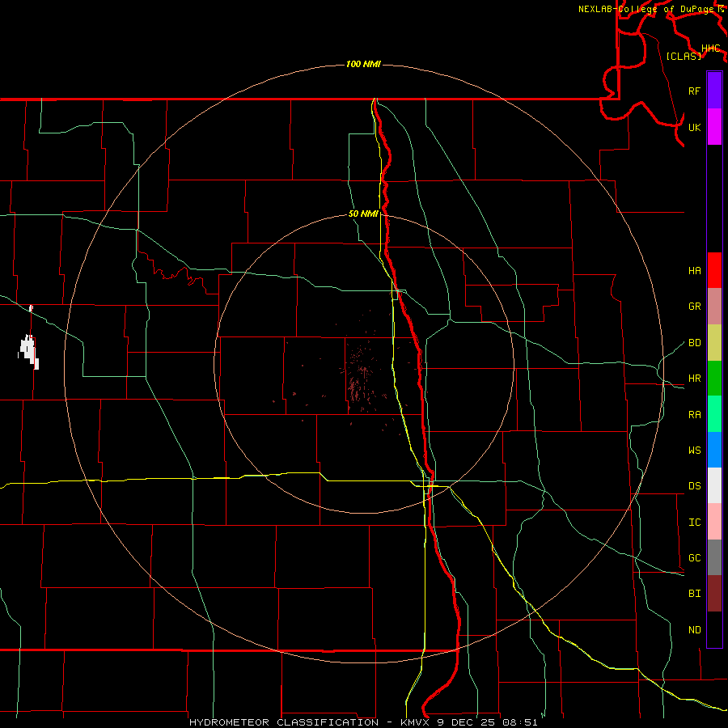Viewport: 728px width, 728px height.
Task: Click the HA legend label
Action: tap(694, 271)
